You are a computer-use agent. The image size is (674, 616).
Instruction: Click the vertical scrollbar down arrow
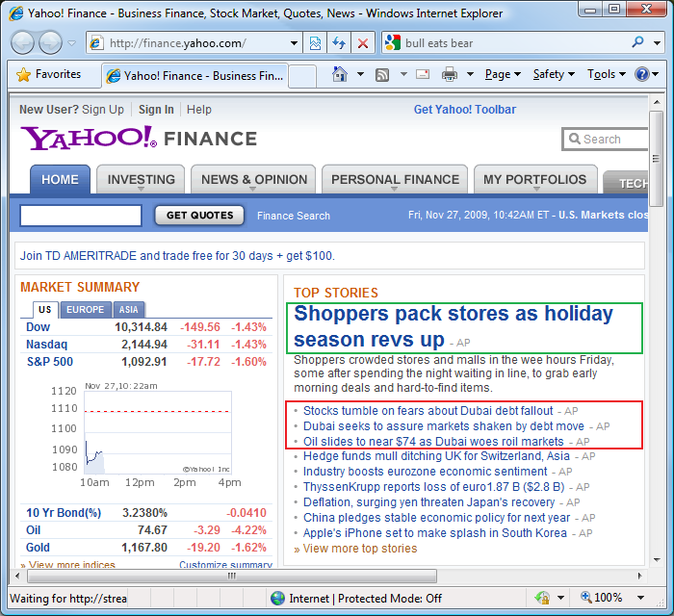coord(657,560)
